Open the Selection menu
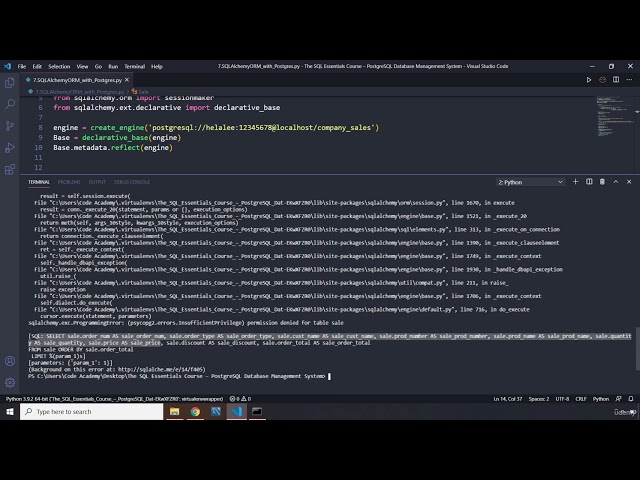Image resolution: width=640 pixels, height=480 pixels. (59, 67)
